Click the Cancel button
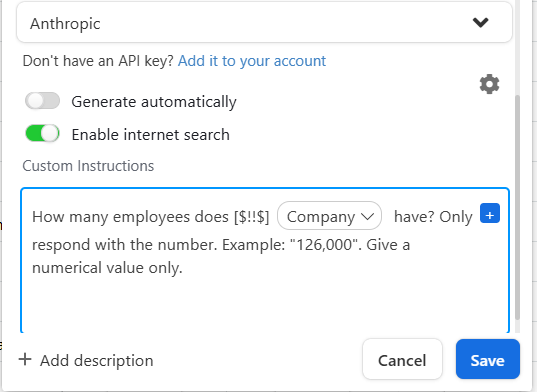This screenshot has height=392, width=537. pos(402,359)
